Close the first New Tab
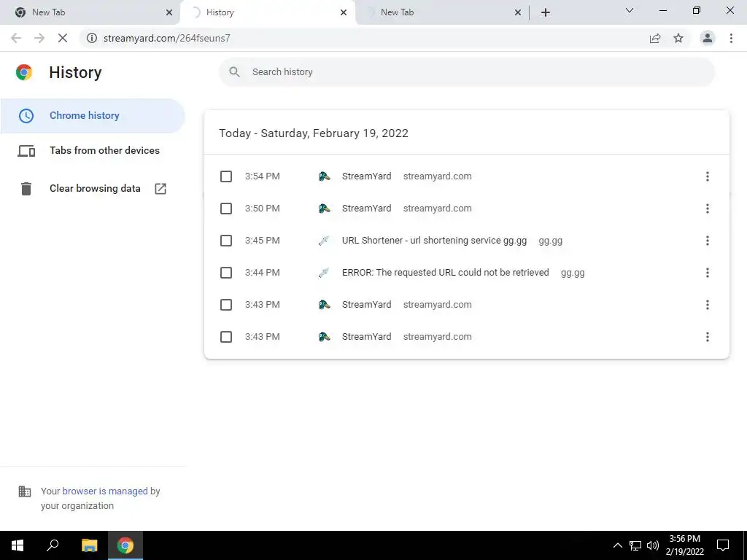Screen dimensions: 747x560 point(169,12)
